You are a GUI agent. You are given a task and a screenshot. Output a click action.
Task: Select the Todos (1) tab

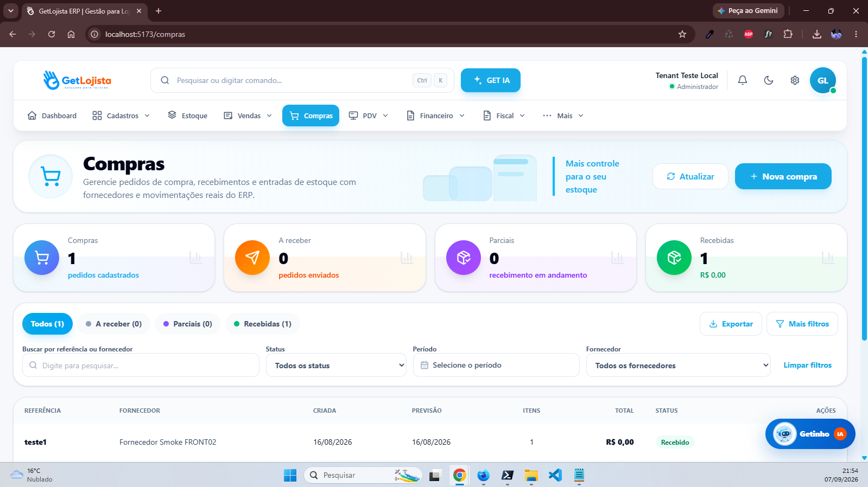pos(47,324)
